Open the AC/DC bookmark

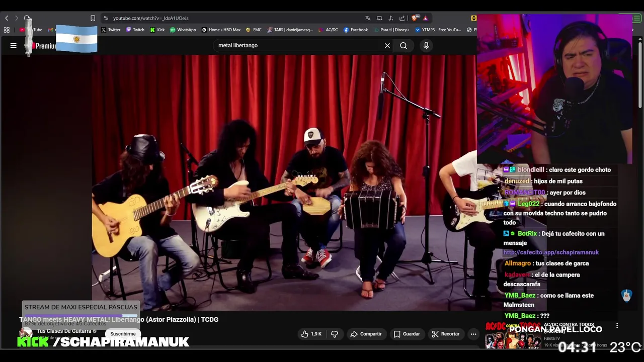click(328, 30)
